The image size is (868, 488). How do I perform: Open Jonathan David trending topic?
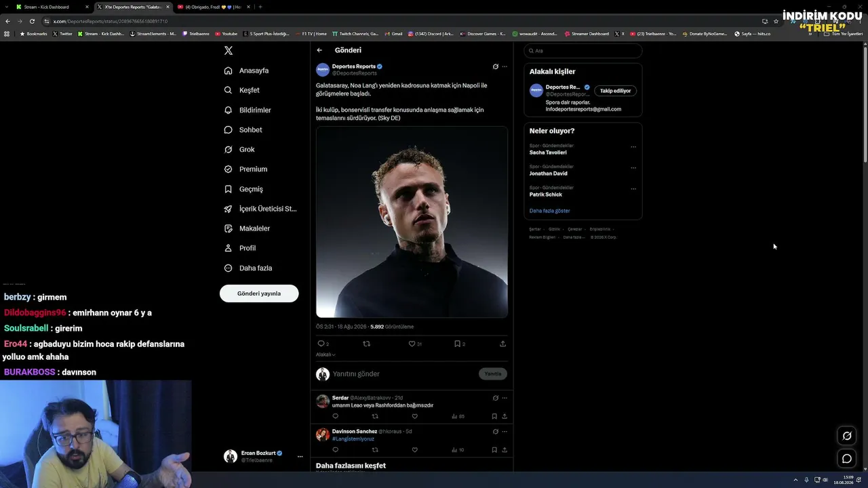click(549, 174)
